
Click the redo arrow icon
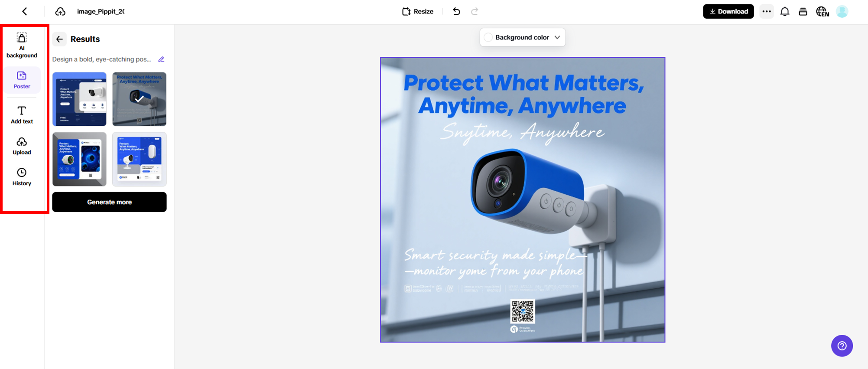point(475,11)
